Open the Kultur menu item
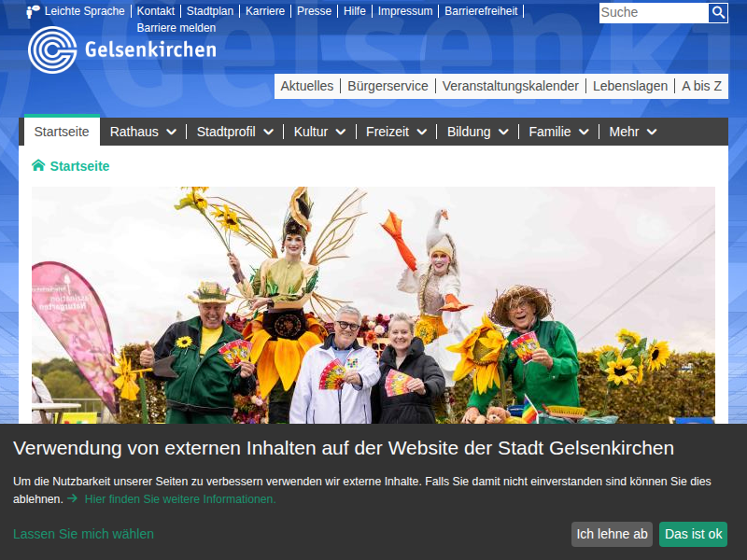Viewport: 747px width, 560px height. pyautogui.click(x=311, y=132)
